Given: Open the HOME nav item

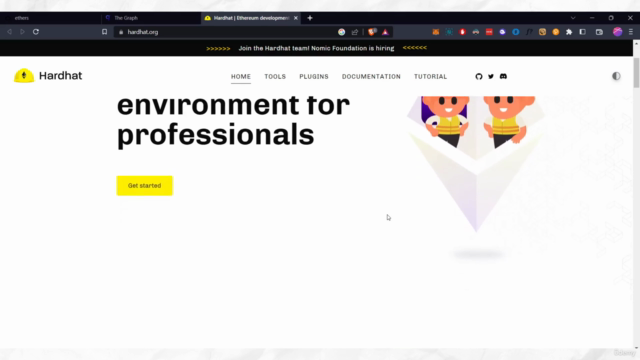Looking at the screenshot, I should point(241,76).
